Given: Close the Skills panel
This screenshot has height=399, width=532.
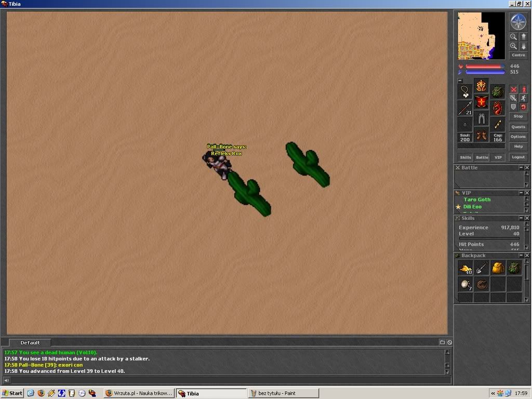Looking at the screenshot, I should click(x=527, y=218).
